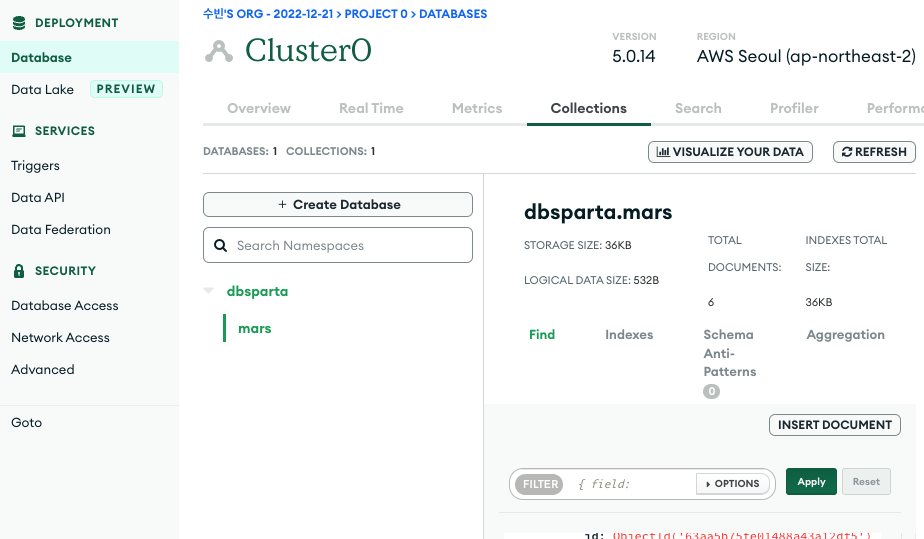The image size is (924, 539).
Task: Open the collection Find tab
Action: (542, 335)
